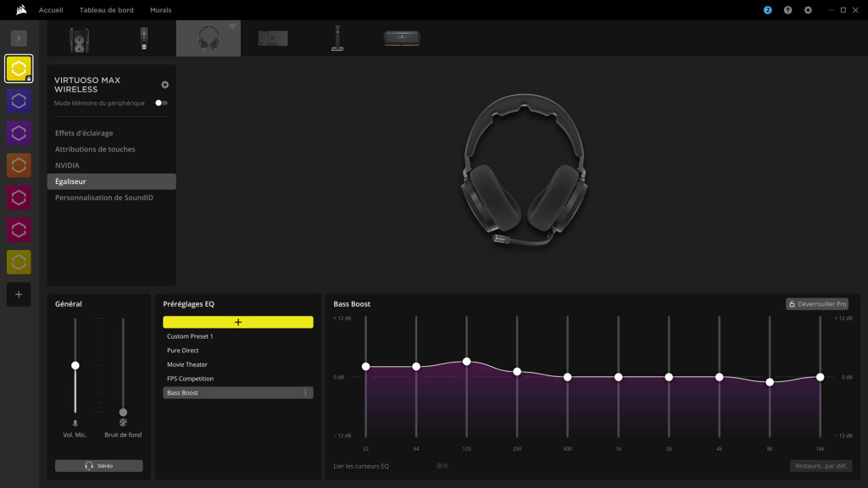
Task: Select the headset stand device thumbnail
Action: [x=337, y=38]
